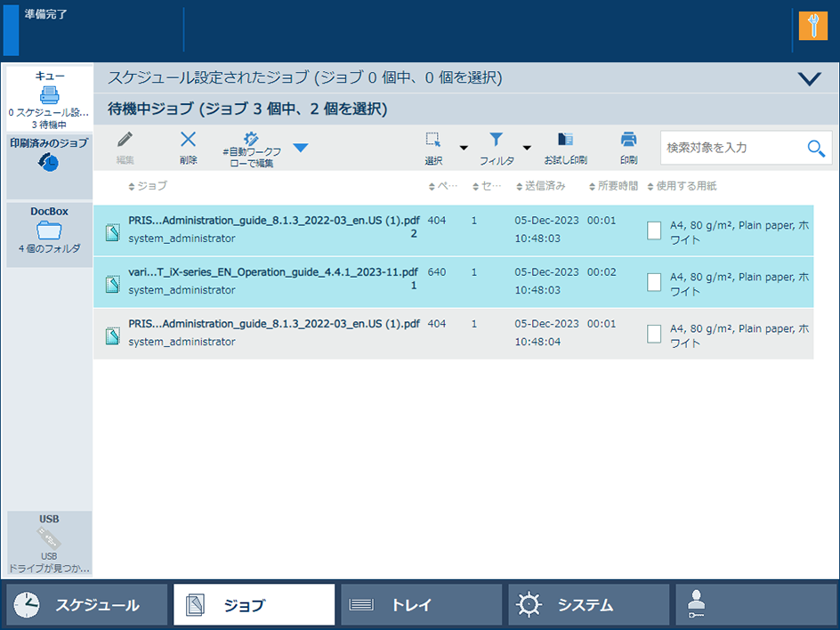
Task: Click the edit (編集) pencil icon
Action: point(125,140)
